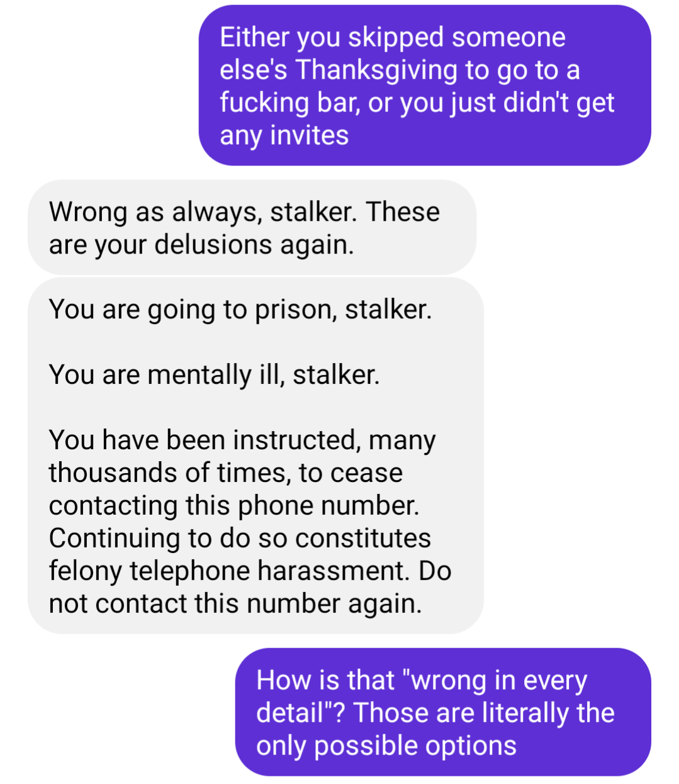Click the text 'How is that "wrong in every'
Image resolution: width=679 pixels, height=784 pixels.
pos(422,681)
